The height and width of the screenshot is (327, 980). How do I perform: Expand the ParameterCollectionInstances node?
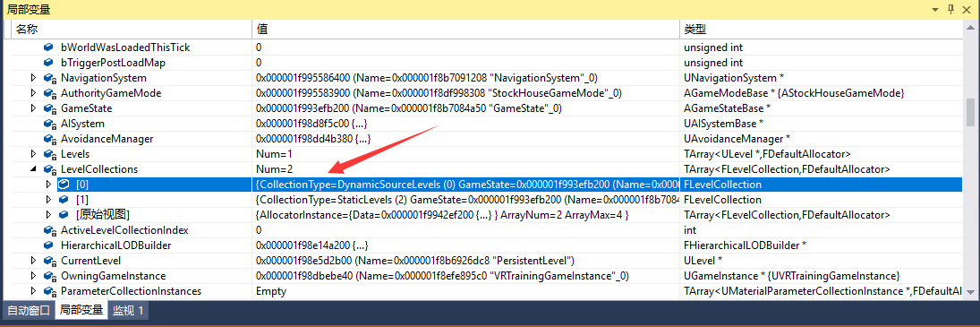tap(34, 291)
